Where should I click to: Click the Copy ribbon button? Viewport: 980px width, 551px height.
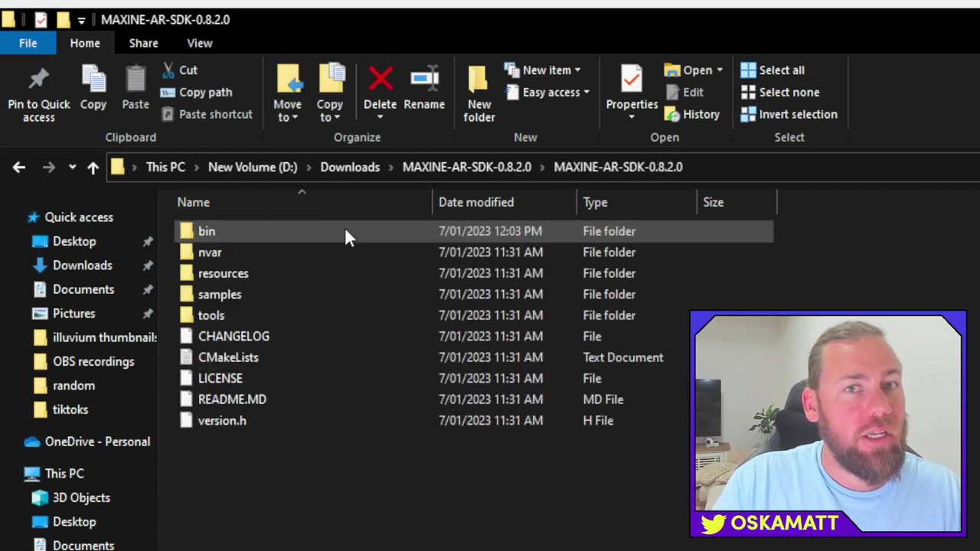coord(93,89)
